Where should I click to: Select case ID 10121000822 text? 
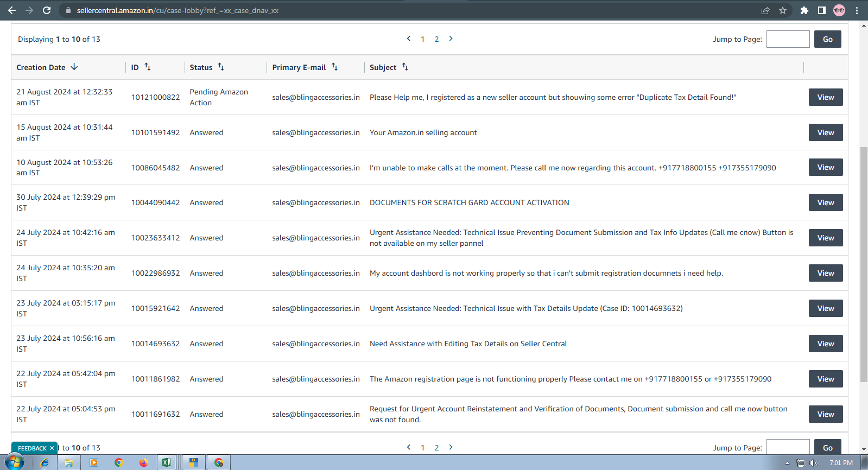155,97
